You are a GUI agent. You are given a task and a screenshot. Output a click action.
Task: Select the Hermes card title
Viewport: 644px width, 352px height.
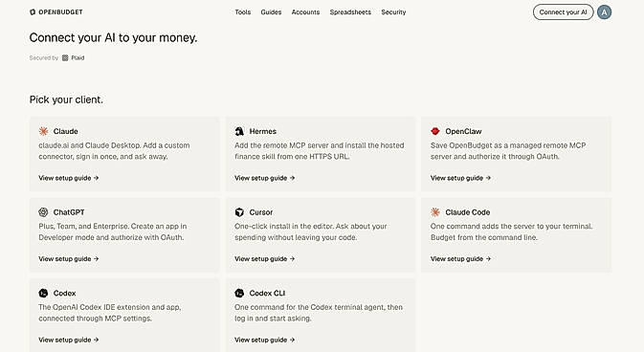click(263, 131)
